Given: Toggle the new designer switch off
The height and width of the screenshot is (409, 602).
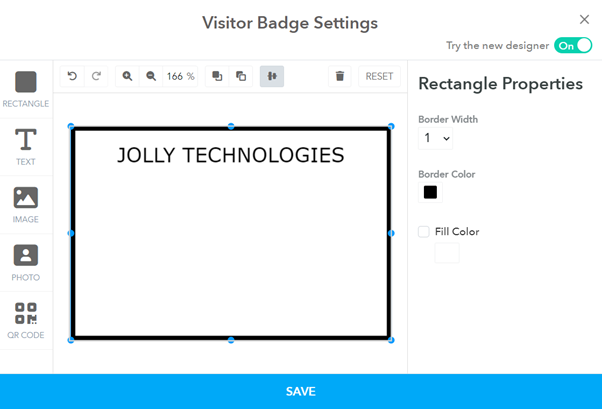Looking at the screenshot, I should (x=573, y=45).
